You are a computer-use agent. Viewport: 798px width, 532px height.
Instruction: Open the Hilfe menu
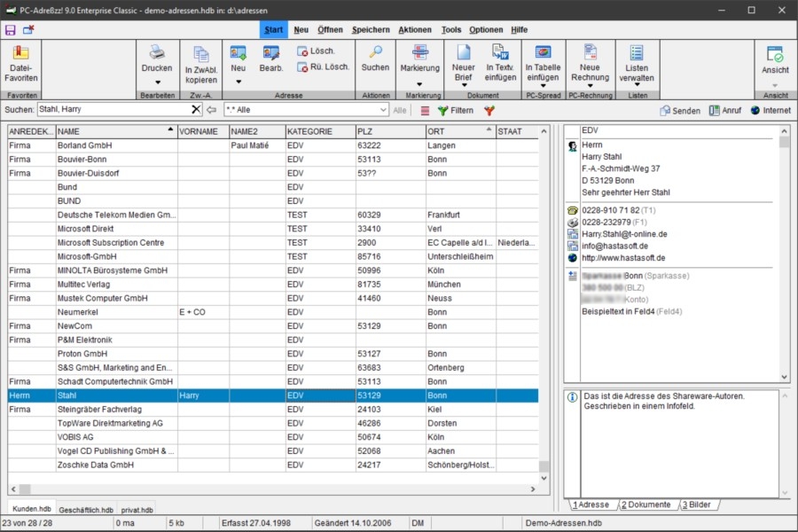519,29
